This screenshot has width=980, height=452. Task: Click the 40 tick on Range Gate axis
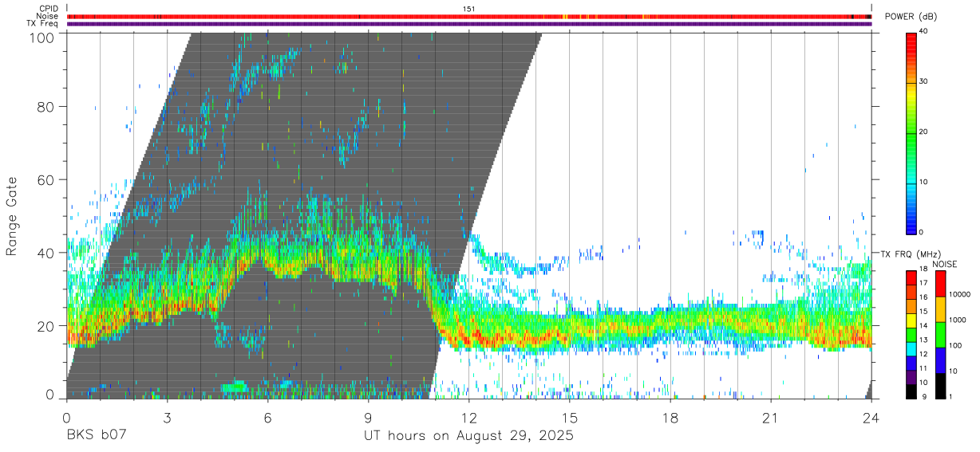tap(46, 253)
